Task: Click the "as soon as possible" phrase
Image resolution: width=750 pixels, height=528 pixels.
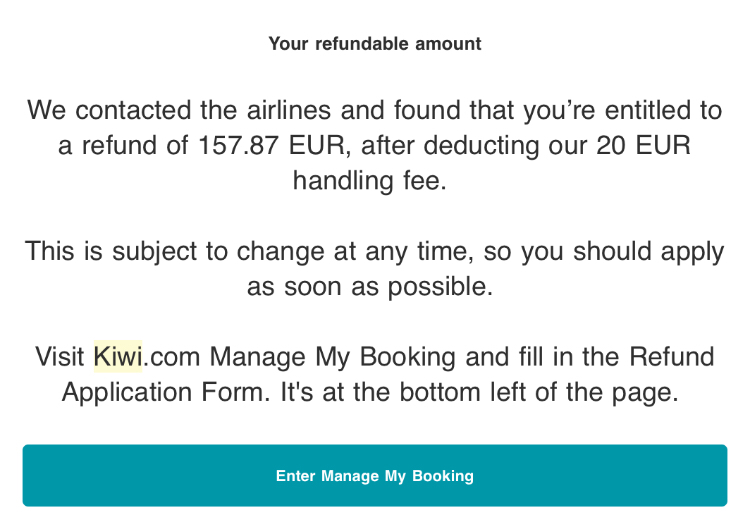Action: point(371,286)
